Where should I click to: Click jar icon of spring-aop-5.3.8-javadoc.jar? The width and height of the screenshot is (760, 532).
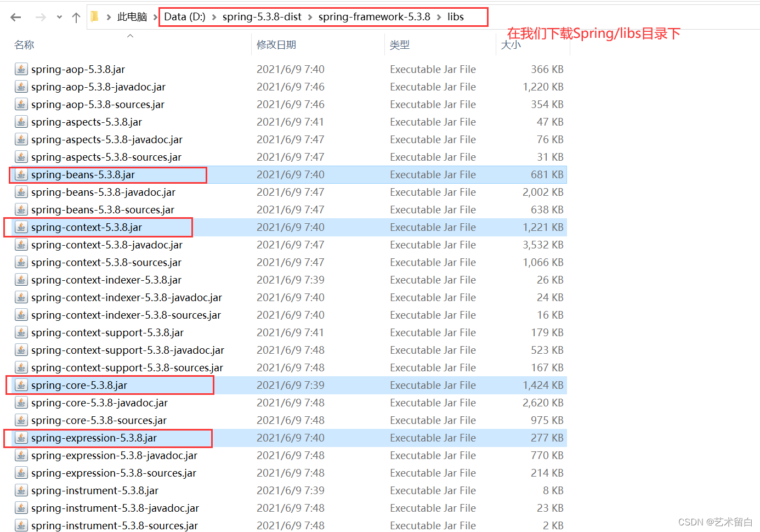pyautogui.click(x=21, y=87)
